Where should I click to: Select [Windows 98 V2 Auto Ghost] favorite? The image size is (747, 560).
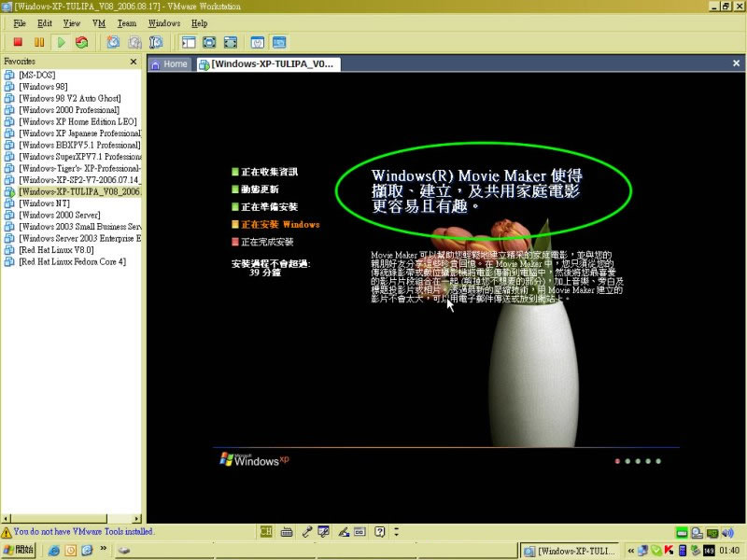click(69, 98)
